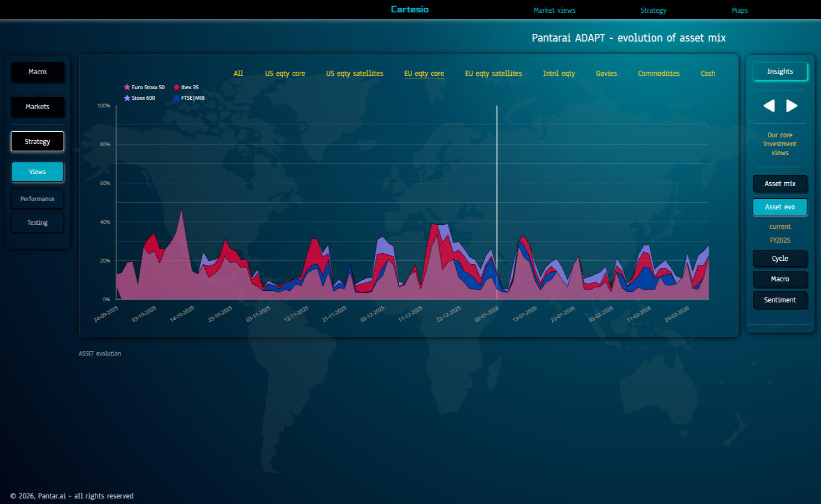The image size is (821, 504).
Task: Click the left arrow previous insight icon
Action: click(x=769, y=106)
